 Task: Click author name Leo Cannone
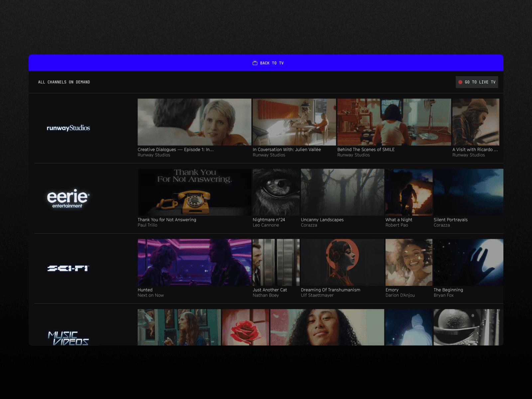266,225
